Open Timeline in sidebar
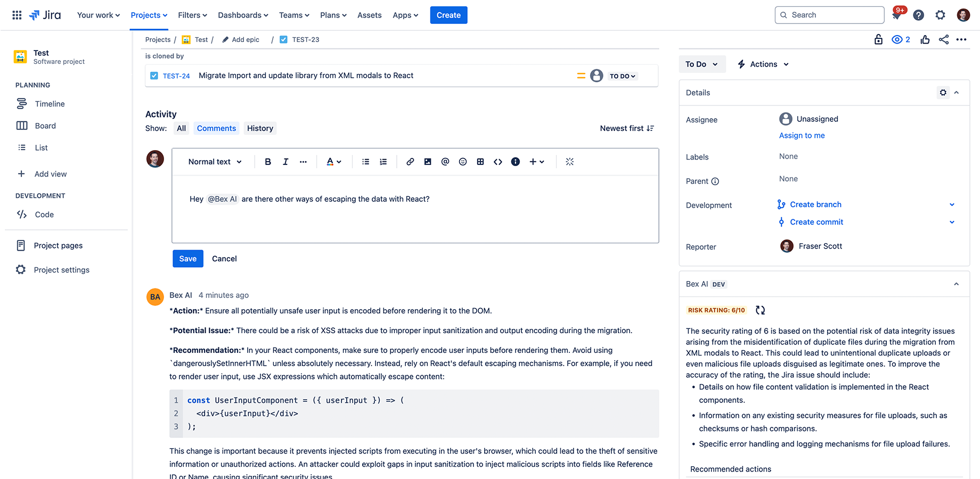The height and width of the screenshot is (479, 980). [x=50, y=104]
